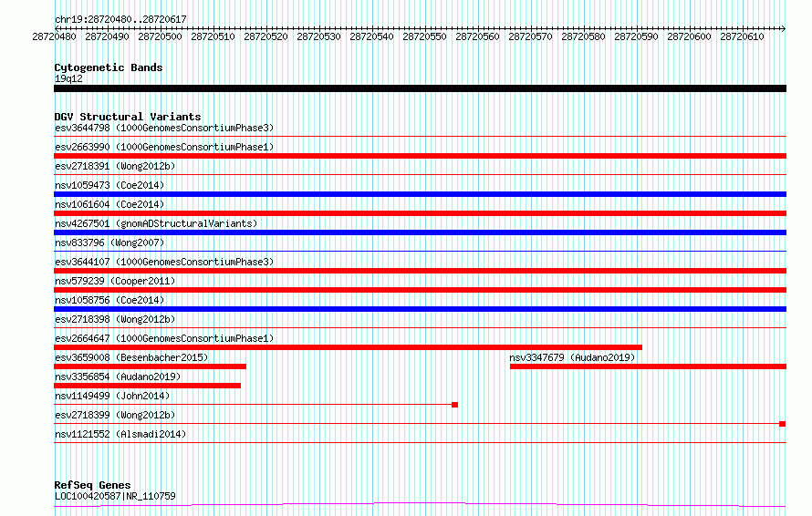This screenshot has width=812, height=516.
Task: Select ruler tick label 28720600
Action: click(x=689, y=36)
